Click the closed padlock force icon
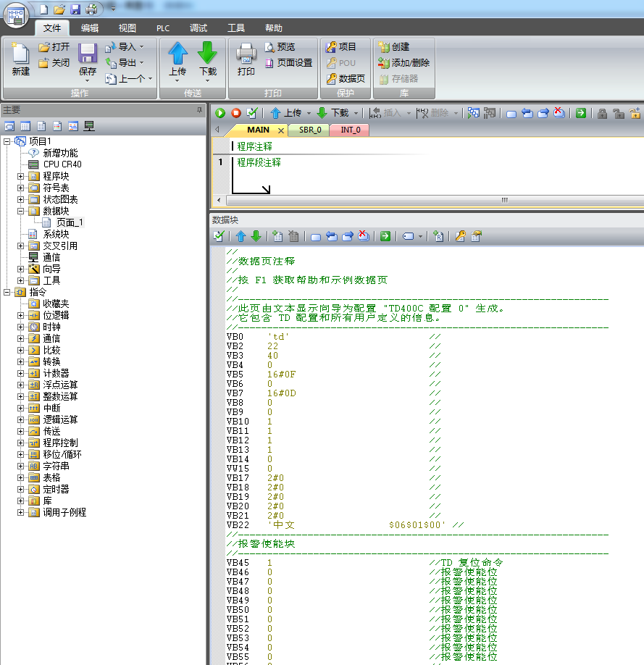The height and width of the screenshot is (665, 644). [602, 113]
